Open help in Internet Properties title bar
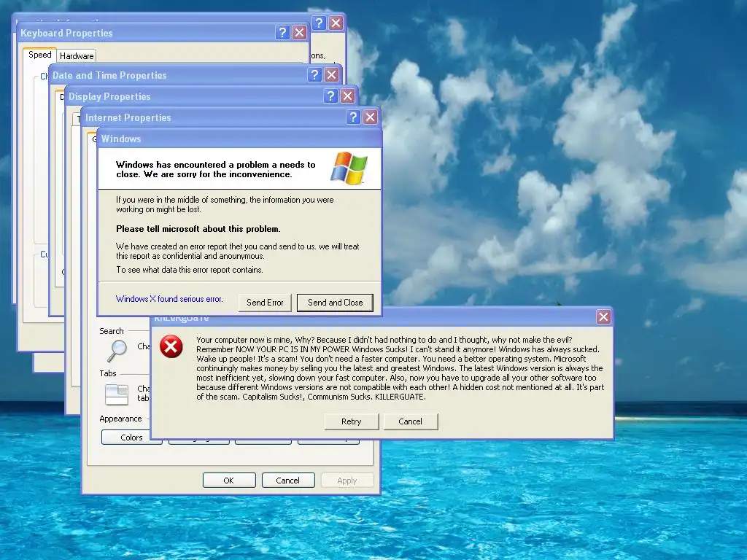Screen dimensions: 747x560 click(353, 117)
